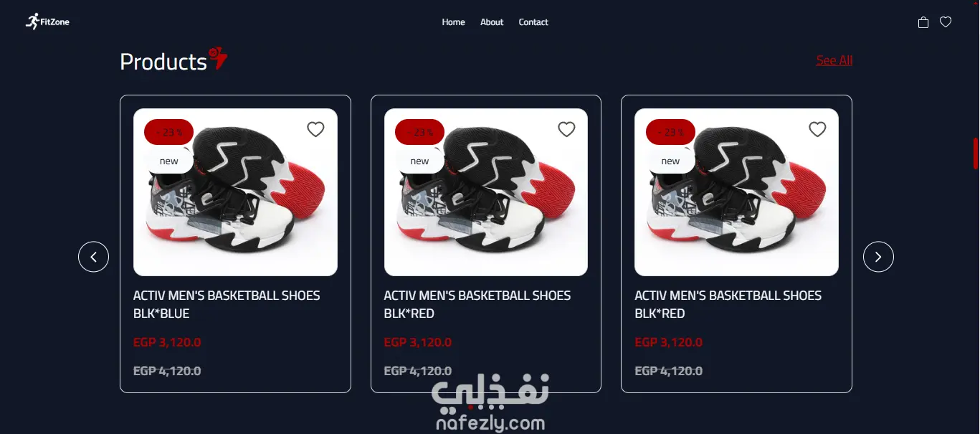Go to previous products with left arrow

pyautogui.click(x=93, y=257)
